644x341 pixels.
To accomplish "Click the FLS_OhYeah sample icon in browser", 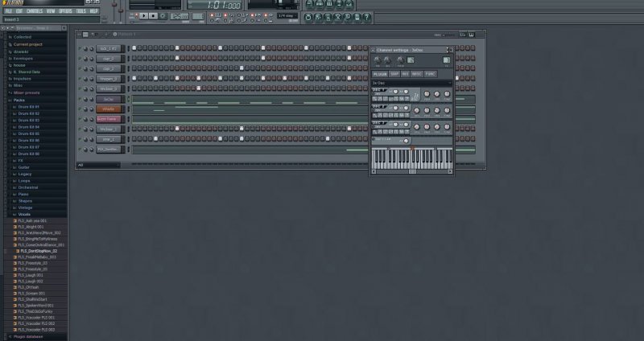I will click(x=16, y=287).
